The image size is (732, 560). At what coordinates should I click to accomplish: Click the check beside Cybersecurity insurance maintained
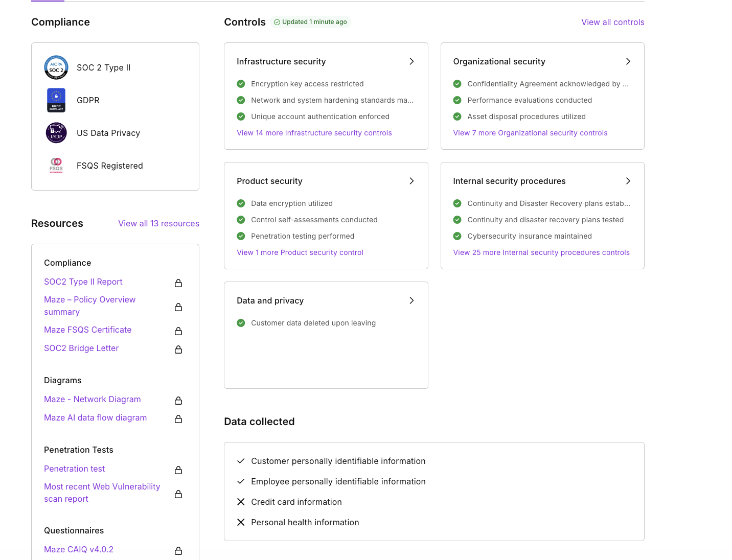click(457, 236)
